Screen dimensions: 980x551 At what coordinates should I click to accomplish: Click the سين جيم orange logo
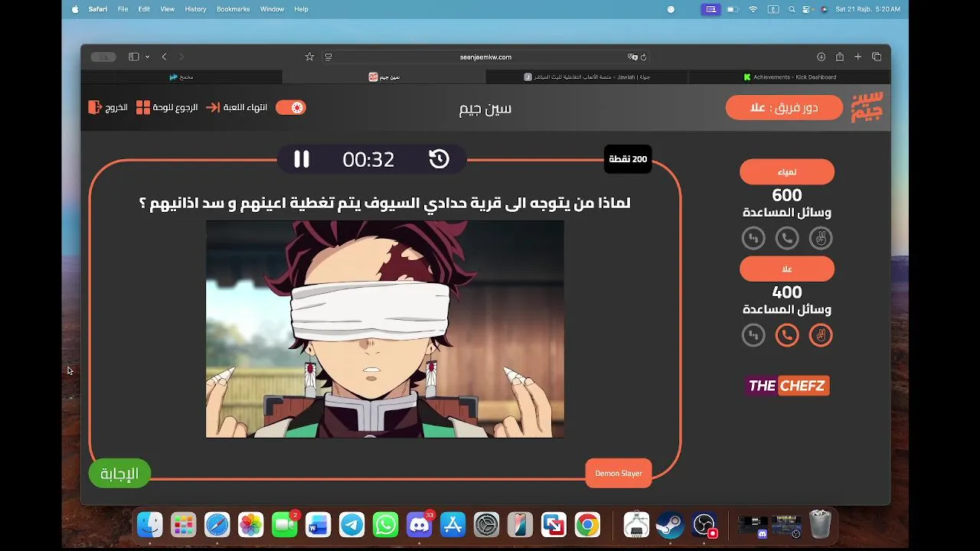pos(867,107)
